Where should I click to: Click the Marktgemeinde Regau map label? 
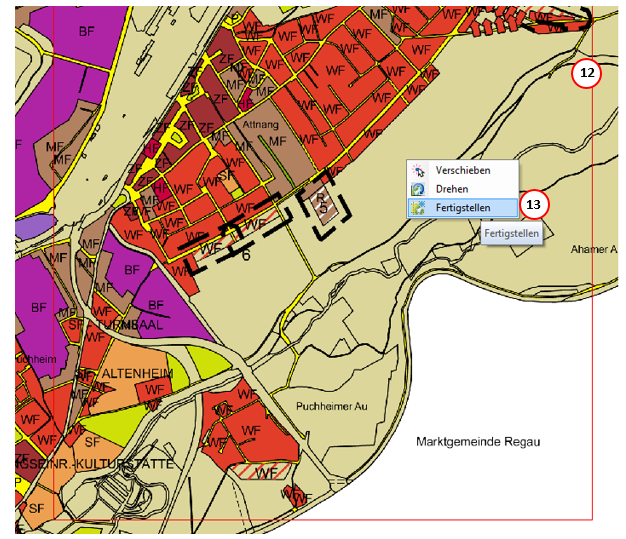pos(477,441)
